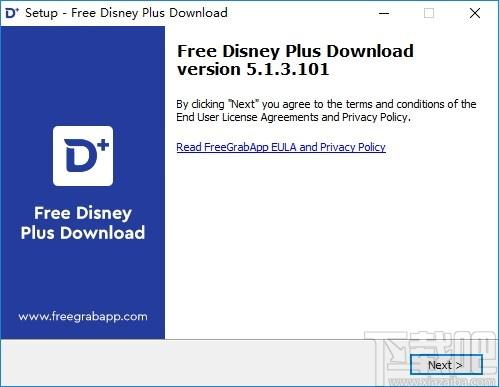Click the 'Free Disney Plus Download' sidebar title
Image resolution: width=499 pixels, height=387 pixels.
click(x=83, y=223)
